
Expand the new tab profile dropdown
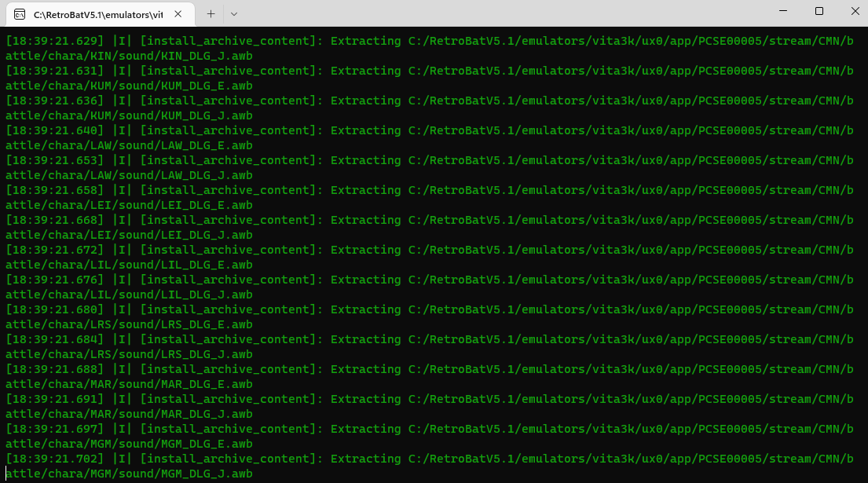pyautogui.click(x=234, y=13)
